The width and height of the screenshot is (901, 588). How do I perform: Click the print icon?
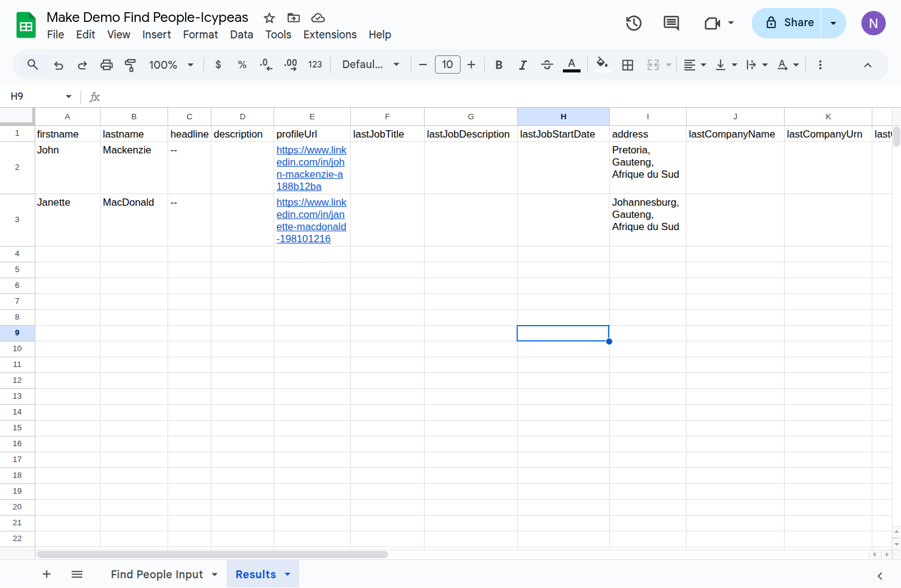(107, 65)
